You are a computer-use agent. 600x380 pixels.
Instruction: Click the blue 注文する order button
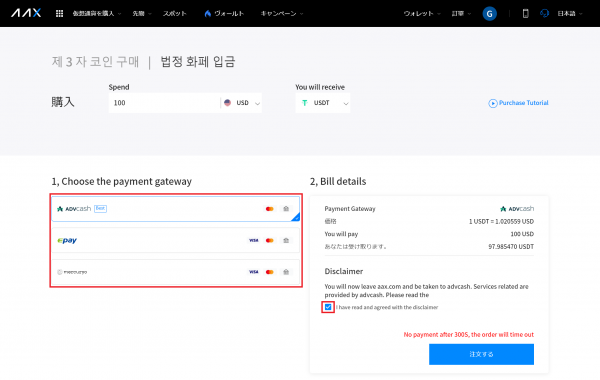(x=481, y=354)
